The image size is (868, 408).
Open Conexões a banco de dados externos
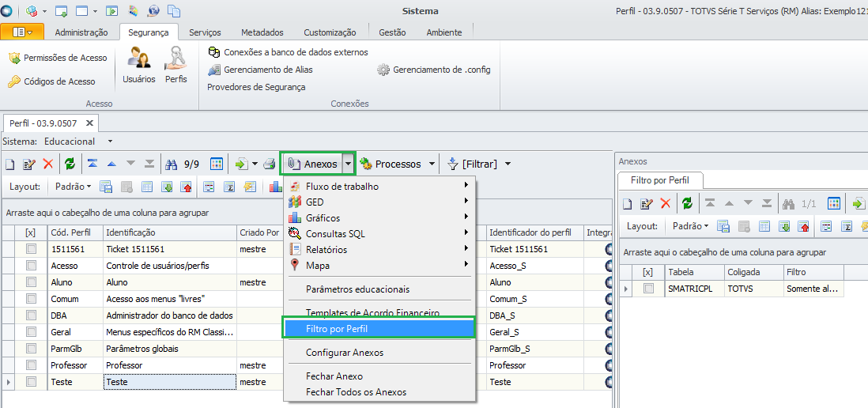[288, 52]
